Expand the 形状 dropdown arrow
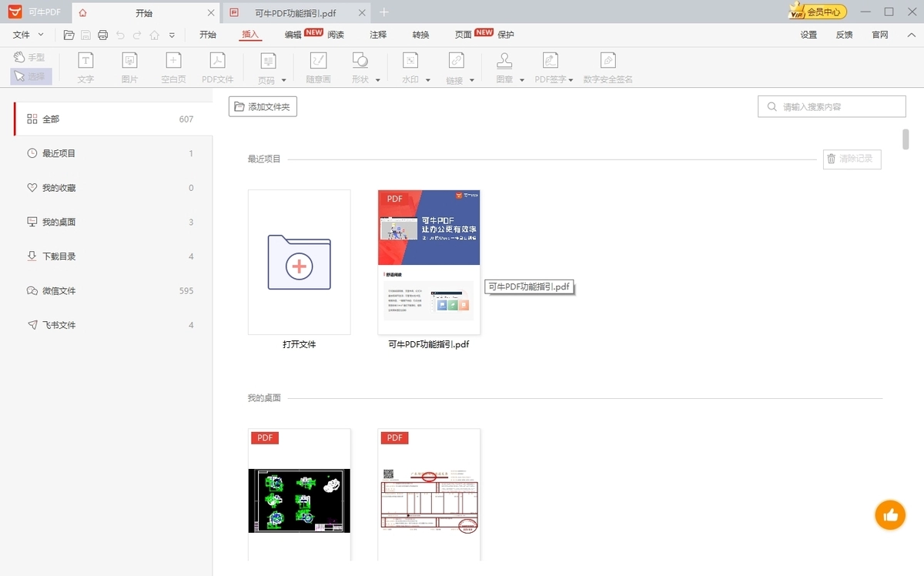 pyautogui.click(x=378, y=80)
